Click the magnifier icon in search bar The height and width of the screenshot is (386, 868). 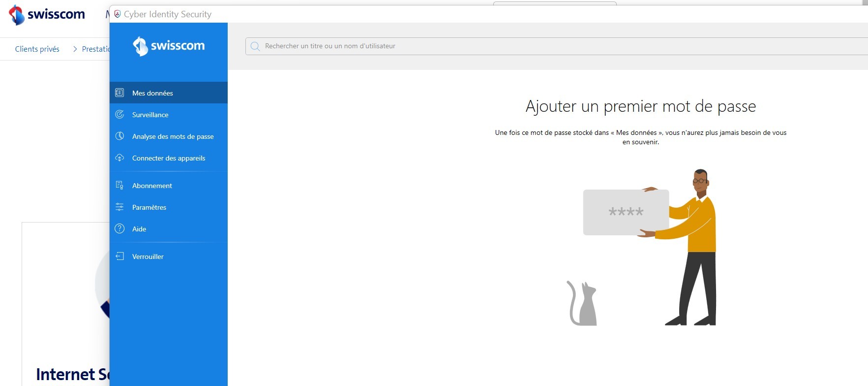(x=255, y=46)
